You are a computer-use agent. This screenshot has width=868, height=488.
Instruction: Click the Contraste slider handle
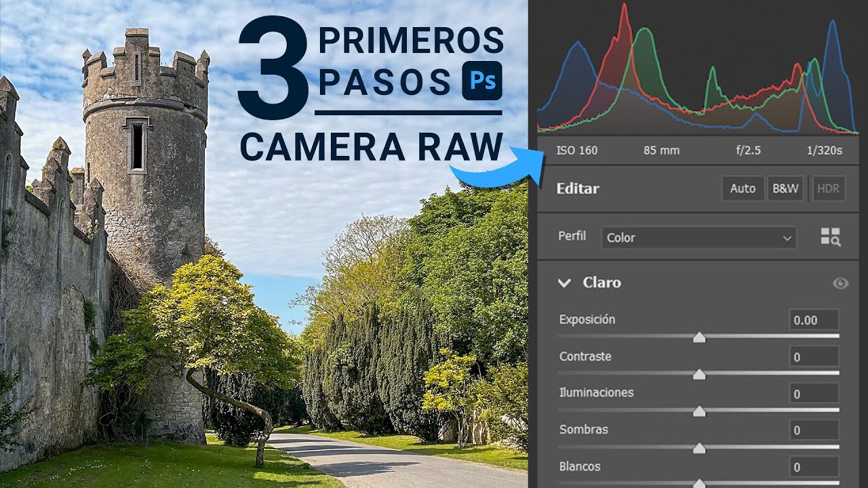point(699,374)
